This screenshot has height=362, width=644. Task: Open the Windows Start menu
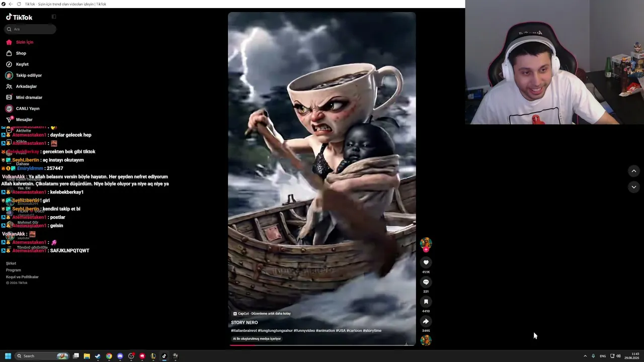8,356
